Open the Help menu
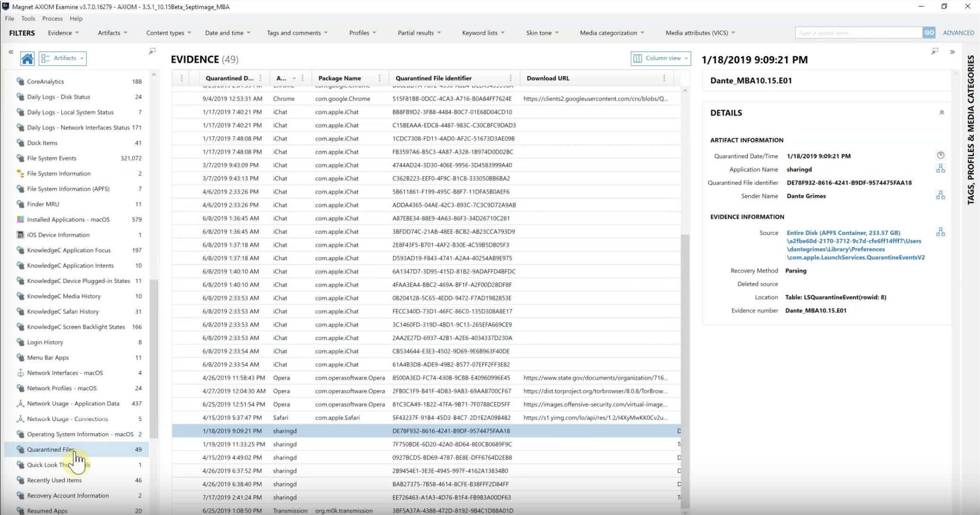This screenshot has height=515, width=980. tap(76, 18)
